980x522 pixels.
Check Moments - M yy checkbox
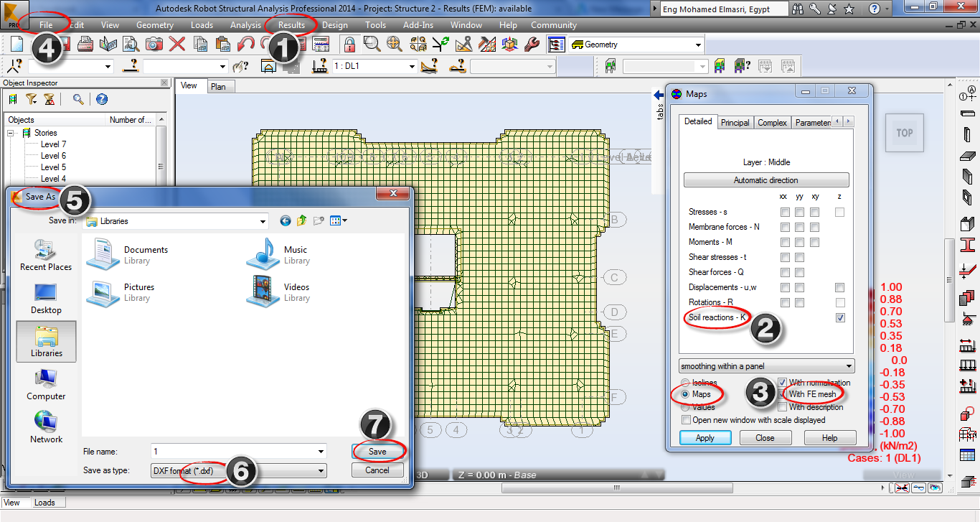(x=799, y=243)
